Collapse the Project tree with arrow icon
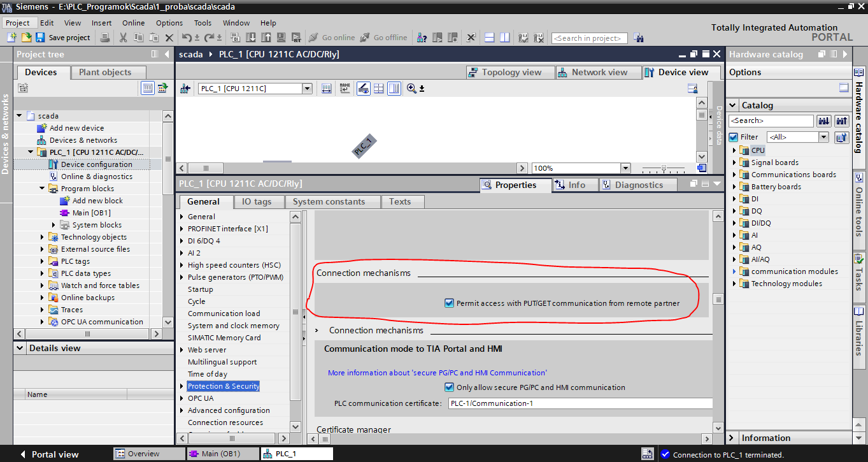 166,54
